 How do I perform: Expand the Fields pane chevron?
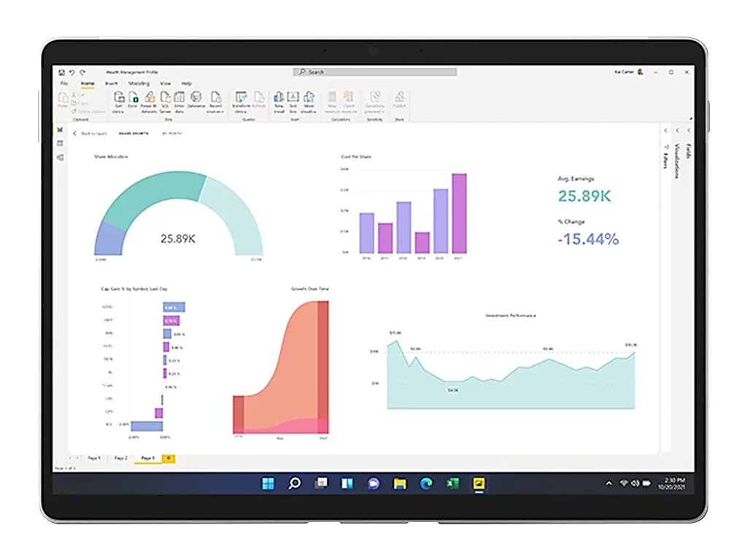coord(689,131)
